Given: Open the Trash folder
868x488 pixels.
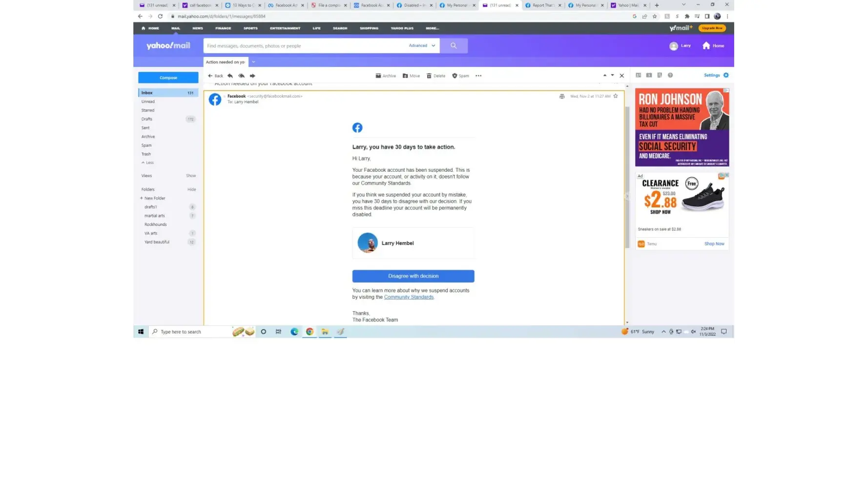Looking at the screenshot, I should (146, 154).
